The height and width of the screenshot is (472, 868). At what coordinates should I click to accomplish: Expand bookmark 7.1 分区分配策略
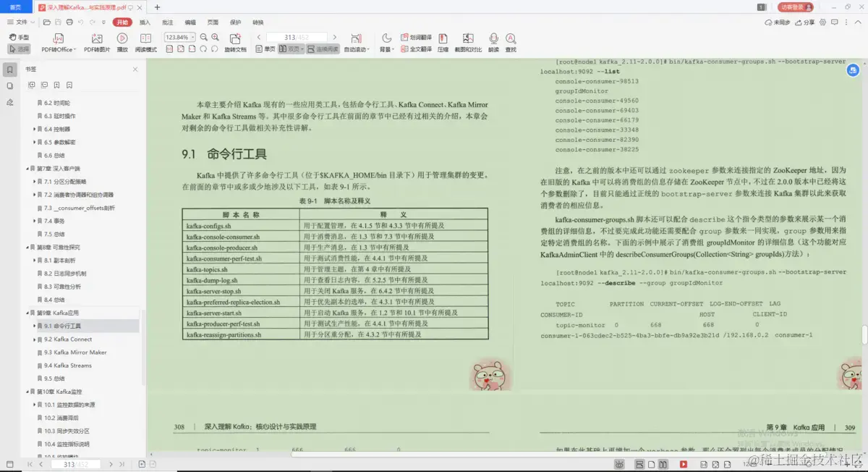pos(34,182)
